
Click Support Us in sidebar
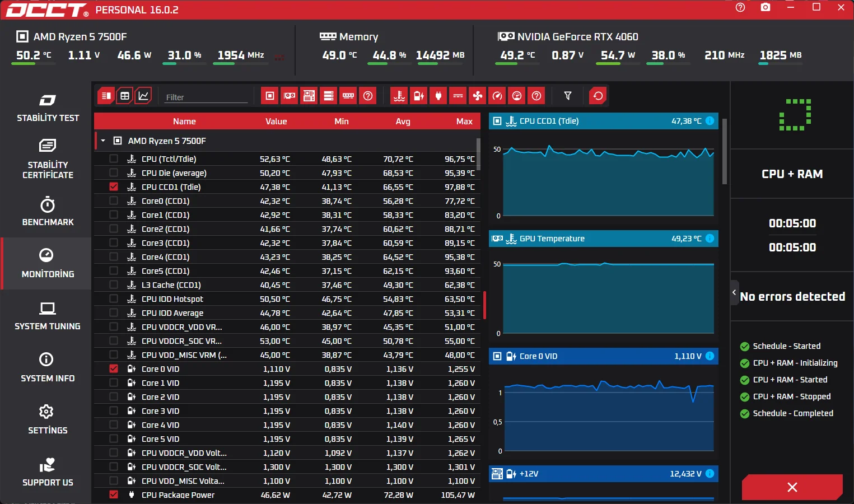pyautogui.click(x=48, y=472)
